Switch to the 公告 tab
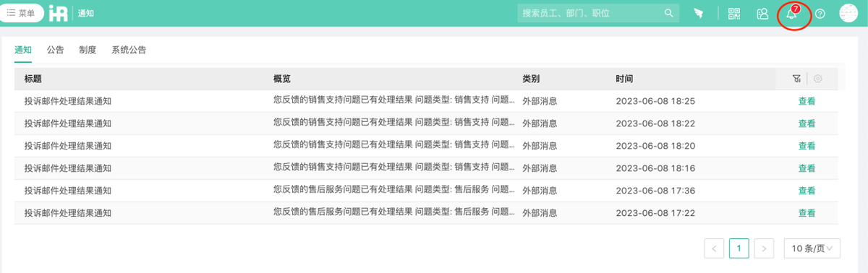Image resolution: width=868 pixels, height=273 pixels. click(56, 50)
